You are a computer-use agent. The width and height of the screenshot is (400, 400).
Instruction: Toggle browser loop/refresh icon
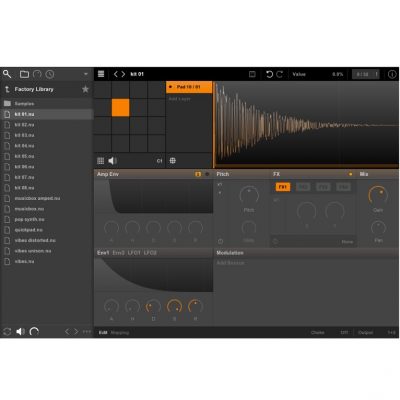point(7,331)
